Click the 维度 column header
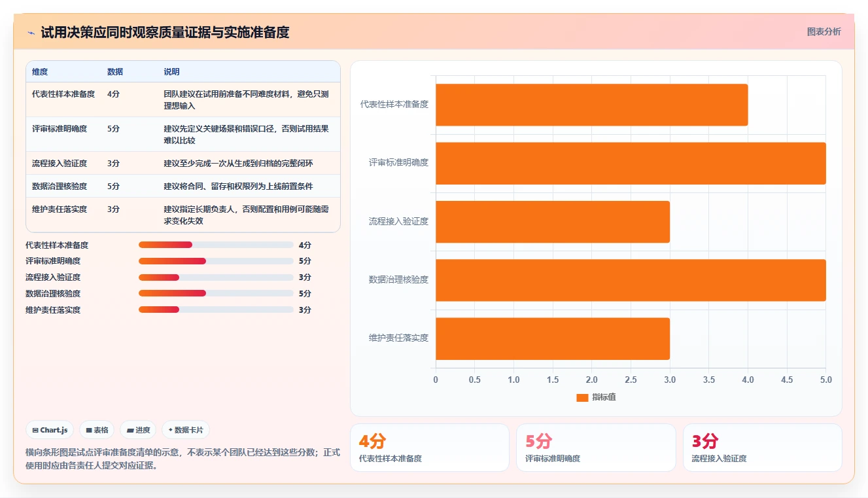Screen dimensions: 868x498 tap(40, 72)
